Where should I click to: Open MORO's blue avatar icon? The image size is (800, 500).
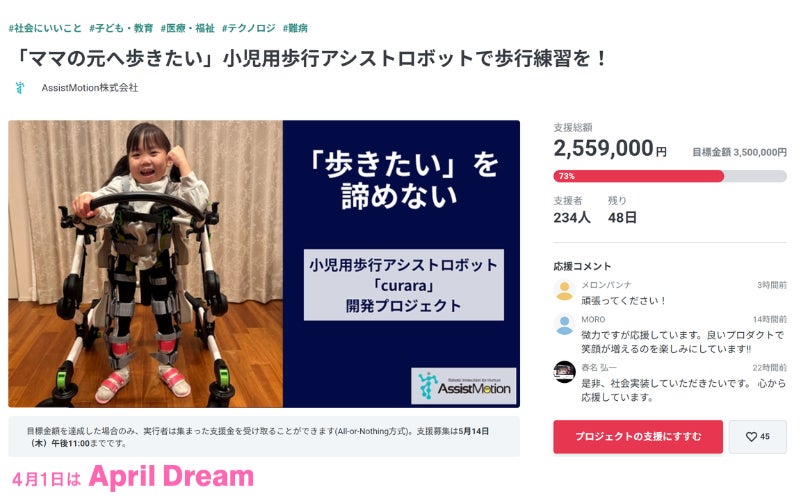click(564, 325)
